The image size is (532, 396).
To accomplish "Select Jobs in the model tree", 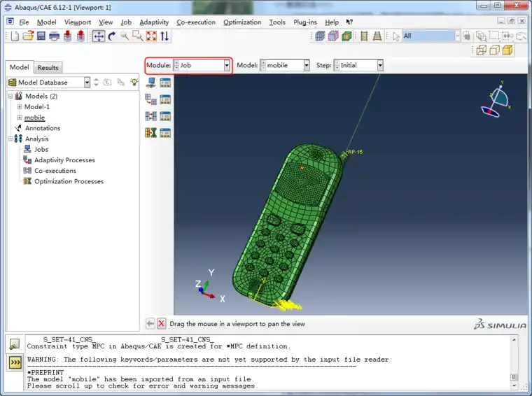I will (41, 149).
